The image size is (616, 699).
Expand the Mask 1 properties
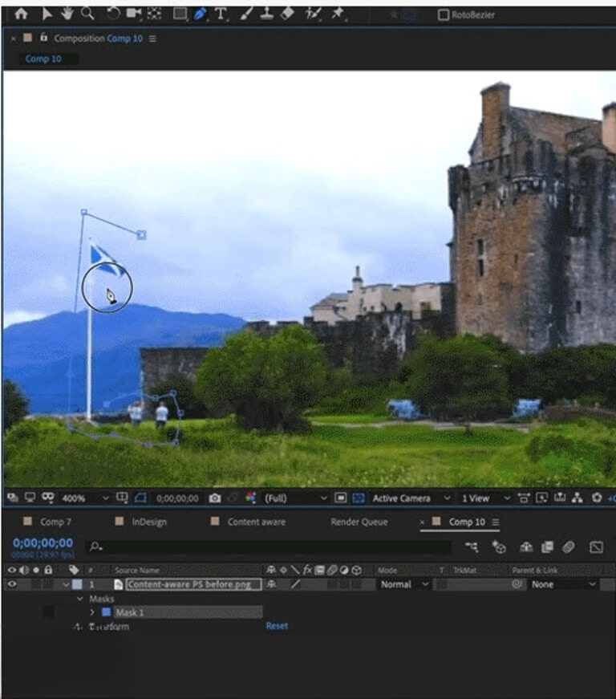tap(92, 612)
